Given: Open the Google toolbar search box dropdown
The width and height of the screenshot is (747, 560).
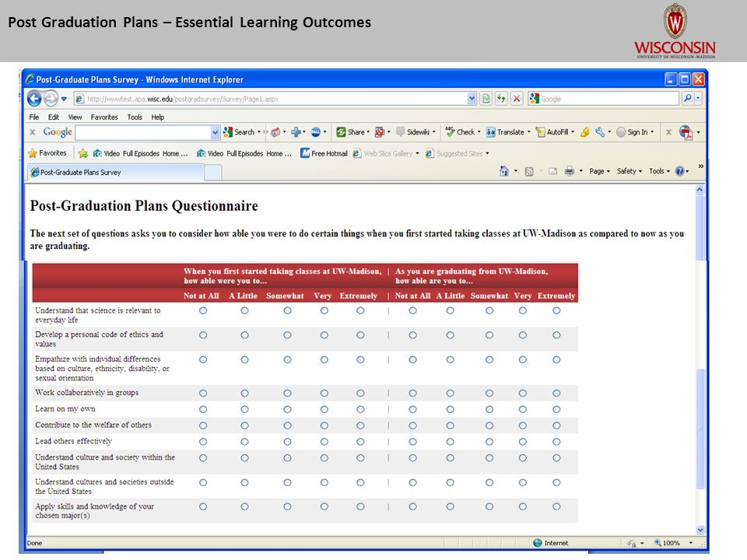Looking at the screenshot, I should 215,132.
